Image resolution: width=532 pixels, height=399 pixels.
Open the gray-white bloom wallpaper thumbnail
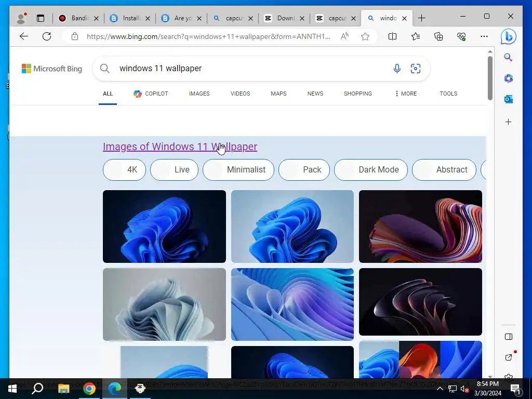click(x=164, y=304)
